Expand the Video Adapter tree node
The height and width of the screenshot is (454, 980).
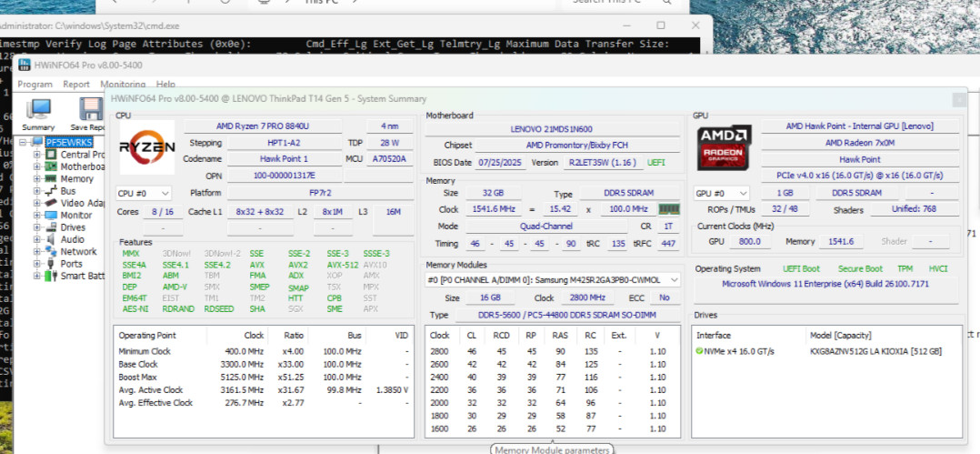(37, 203)
